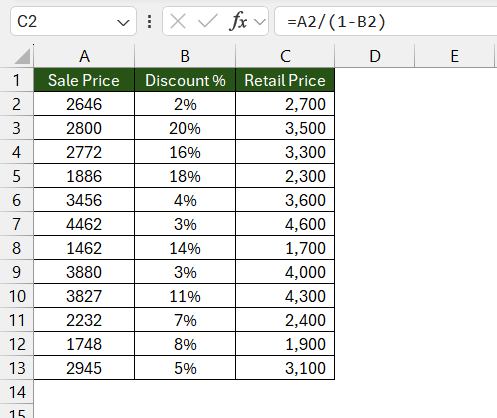The image size is (497, 418).
Task: Click the Retail Price header cell
Action: click(285, 80)
